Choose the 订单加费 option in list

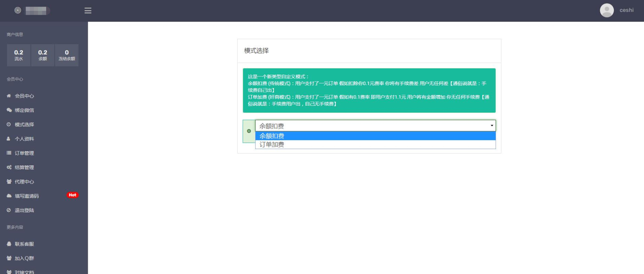375,144
